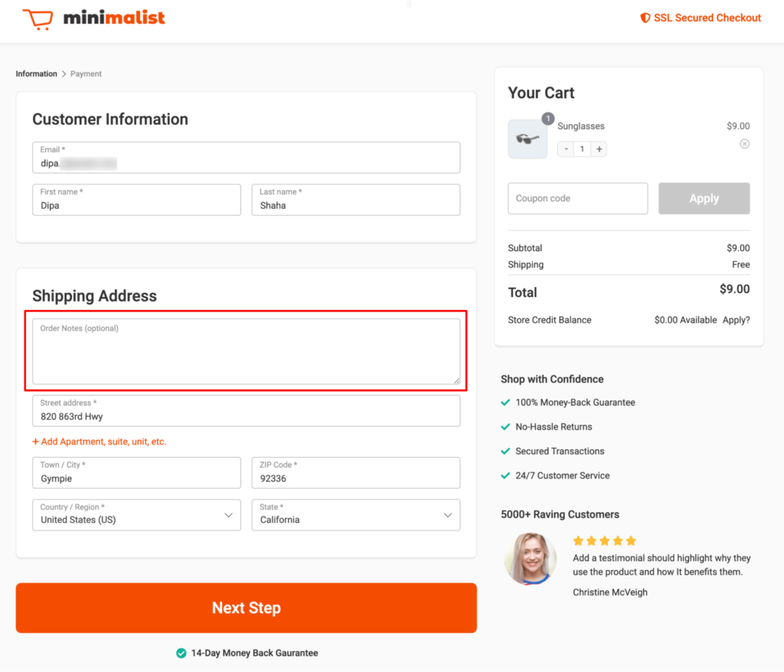
Task: Click the Coupon code input field
Action: (x=577, y=198)
